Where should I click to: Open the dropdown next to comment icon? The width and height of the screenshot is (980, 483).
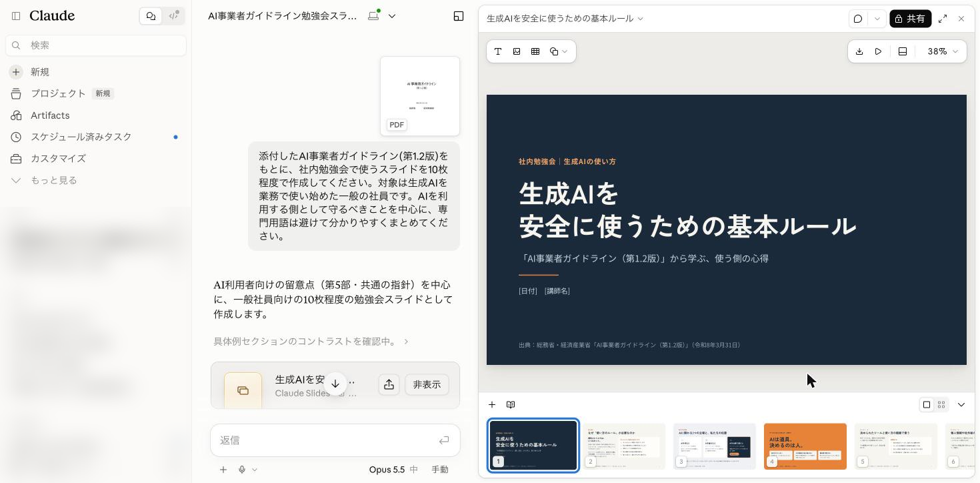pyautogui.click(x=877, y=19)
